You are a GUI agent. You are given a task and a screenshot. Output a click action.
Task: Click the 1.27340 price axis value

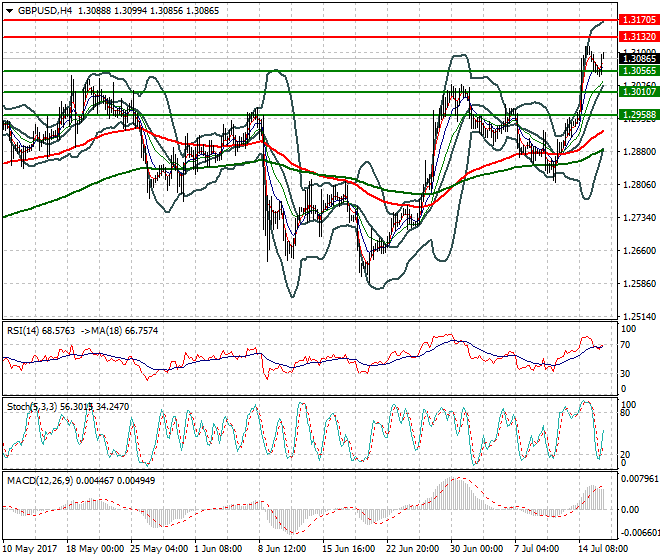[x=639, y=218]
